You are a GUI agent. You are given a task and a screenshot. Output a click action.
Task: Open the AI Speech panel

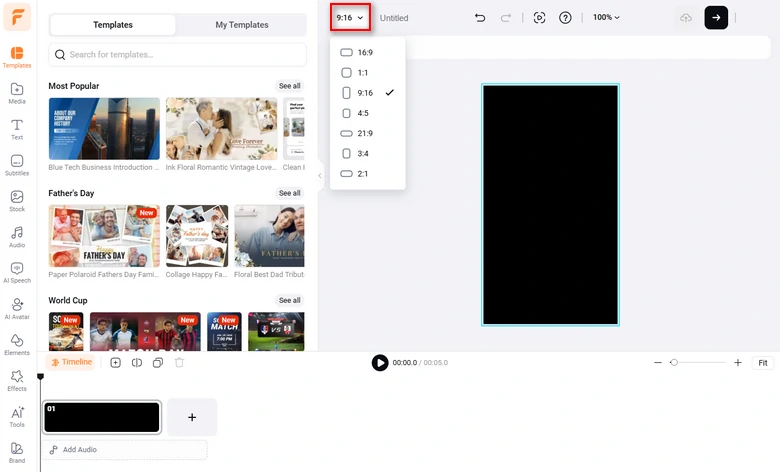17,273
